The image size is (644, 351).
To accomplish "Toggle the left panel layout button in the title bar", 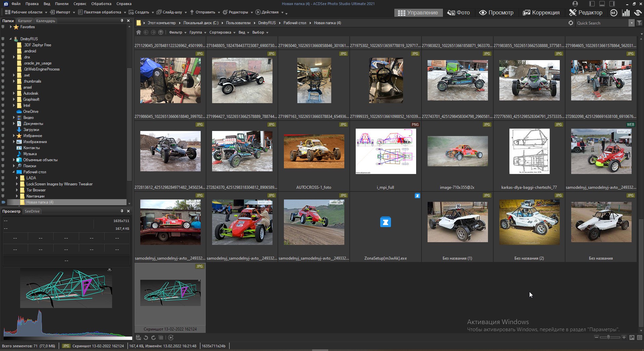I will (592, 4).
